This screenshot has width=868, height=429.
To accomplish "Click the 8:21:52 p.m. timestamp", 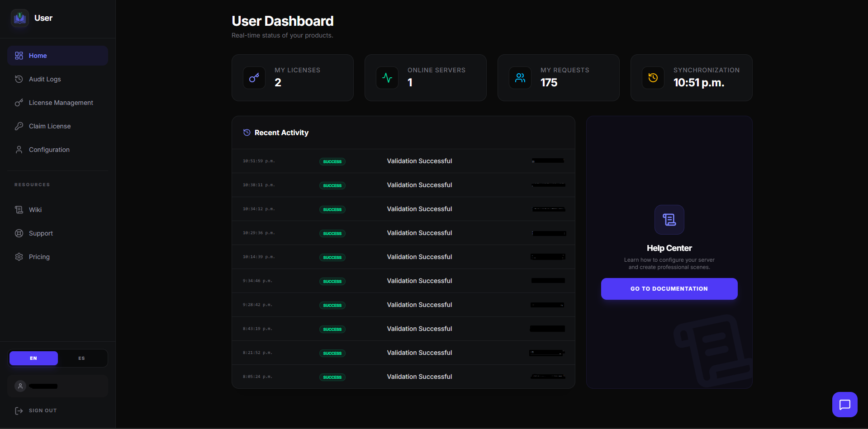I will tap(257, 353).
